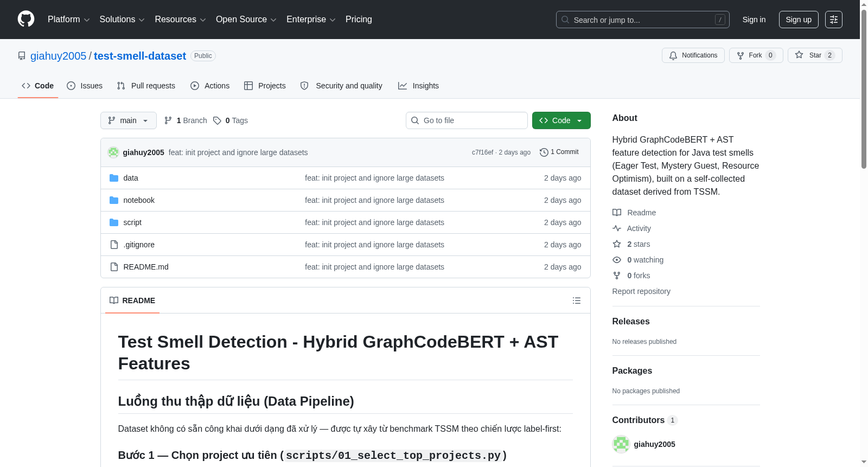Open the green Code dropdown
Screen dimensions: 868x467
(x=561, y=120)
